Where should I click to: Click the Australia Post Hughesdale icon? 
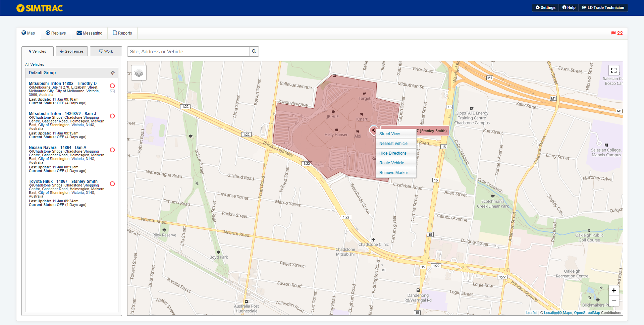[246, 302]
